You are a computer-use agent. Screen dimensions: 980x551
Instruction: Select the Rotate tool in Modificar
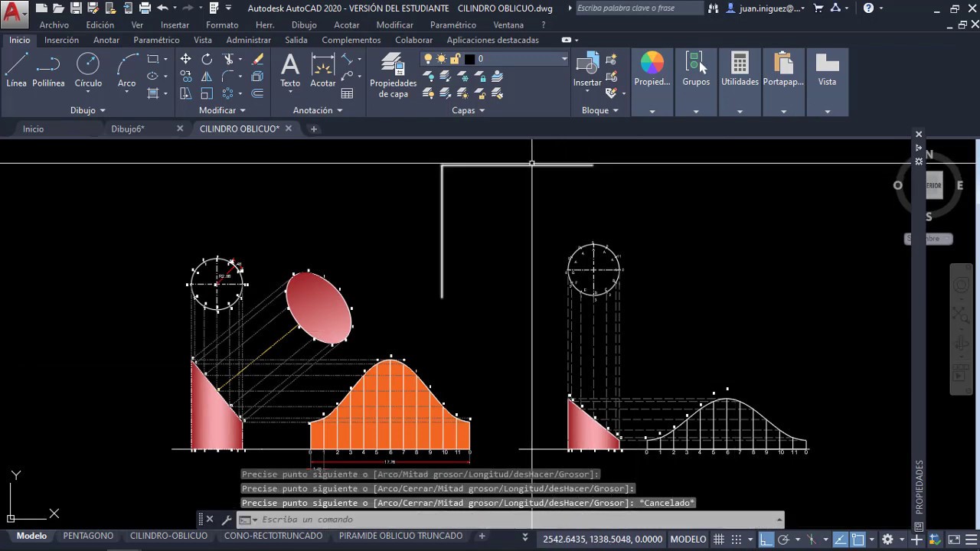207,59
